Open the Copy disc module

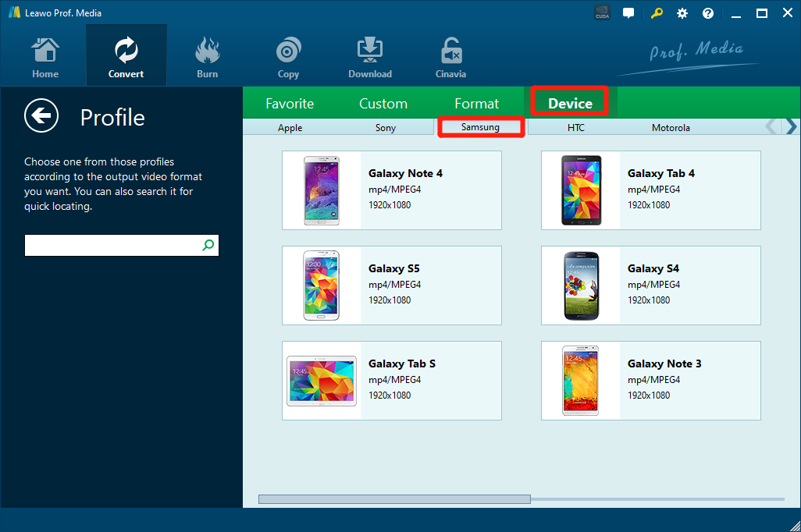pyautogui.click(x=288, y=58)
